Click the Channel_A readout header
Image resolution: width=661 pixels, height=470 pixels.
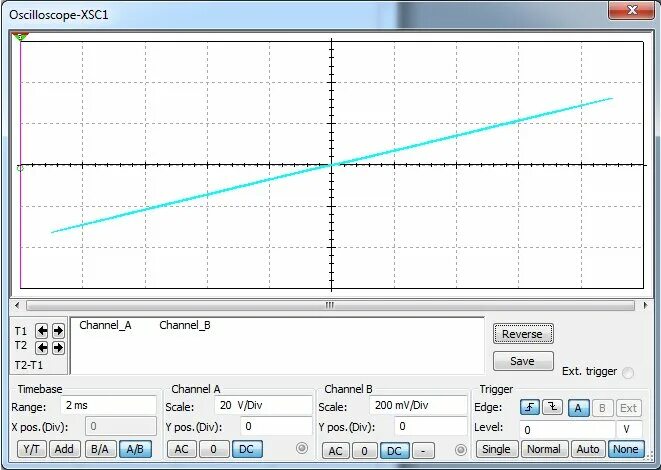[105, 325]
